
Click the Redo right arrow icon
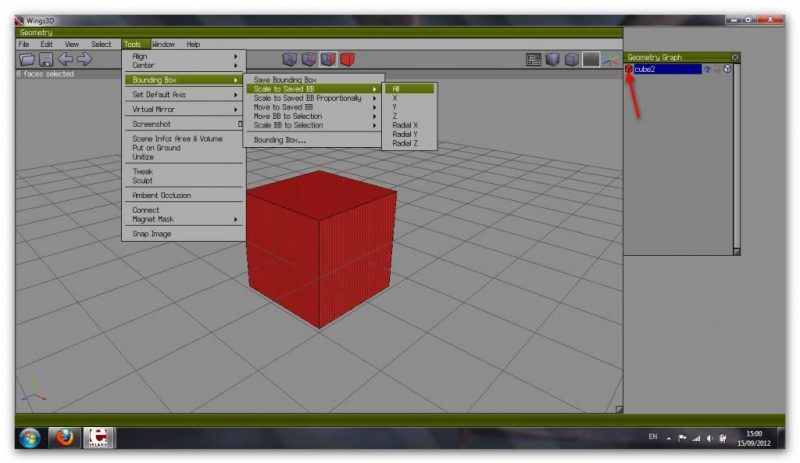point(84,60)
